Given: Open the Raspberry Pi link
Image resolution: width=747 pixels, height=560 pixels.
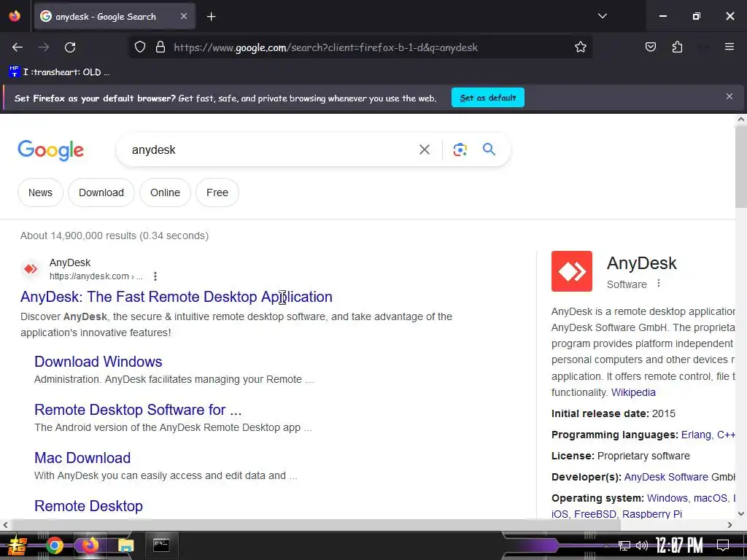Looking at the screenshot, I should click(651, 514).
